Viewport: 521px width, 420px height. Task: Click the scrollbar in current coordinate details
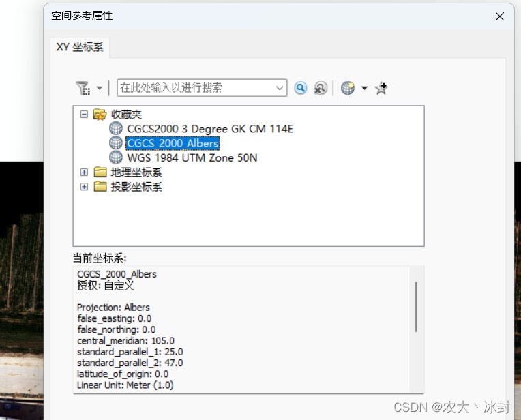[x=416, y=307]
